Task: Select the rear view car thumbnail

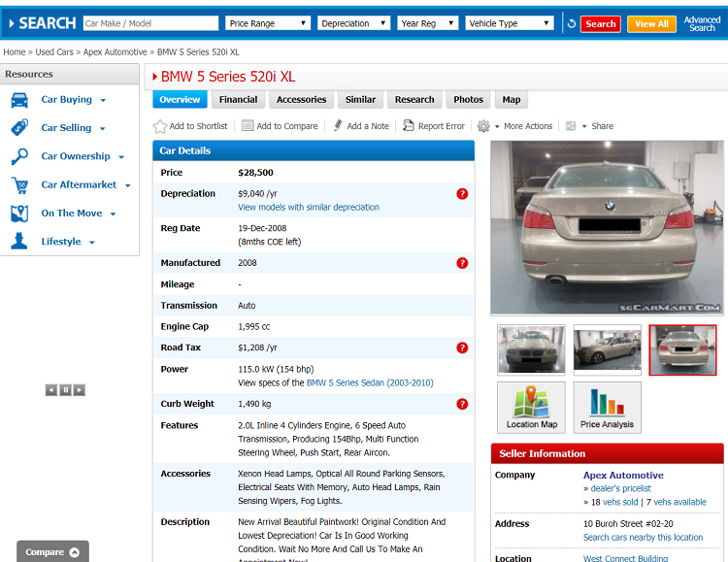Action: click(x=682, y=349)
